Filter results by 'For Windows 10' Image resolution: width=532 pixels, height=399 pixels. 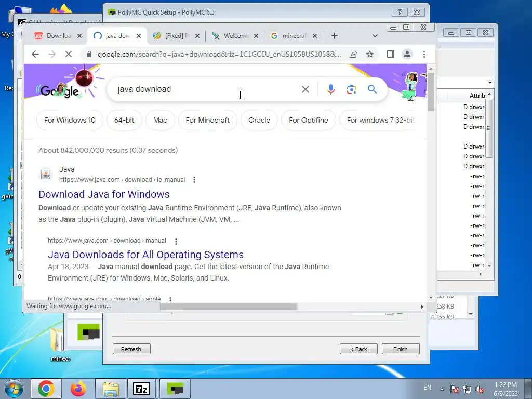pos(70,120)
